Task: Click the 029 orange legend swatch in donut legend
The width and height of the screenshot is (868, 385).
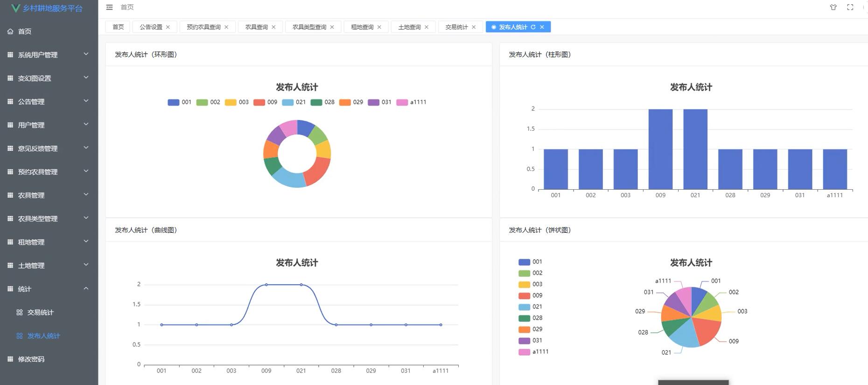Action: [x=345, y=102]
